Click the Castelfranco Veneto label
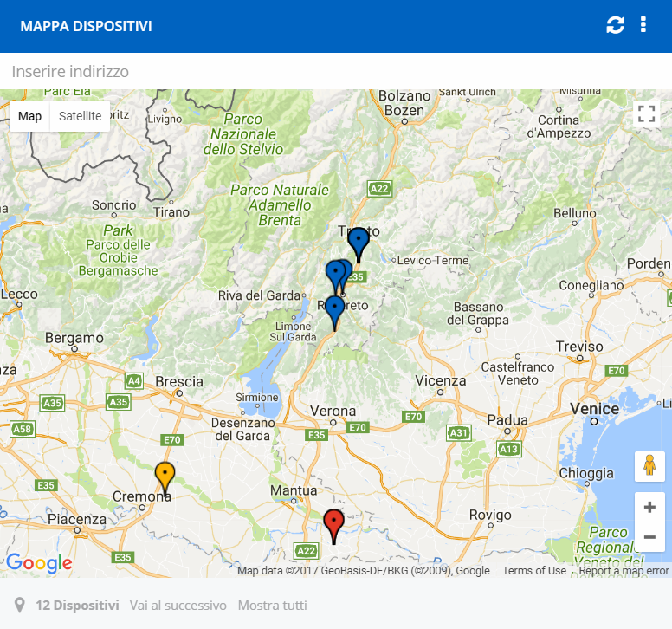The width and height of the screenshot is (672, 629). (518, 373)
